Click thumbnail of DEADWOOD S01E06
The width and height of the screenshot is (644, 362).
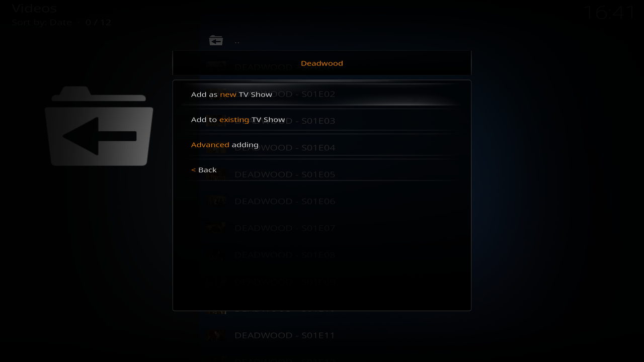click(x=217, y=201)
